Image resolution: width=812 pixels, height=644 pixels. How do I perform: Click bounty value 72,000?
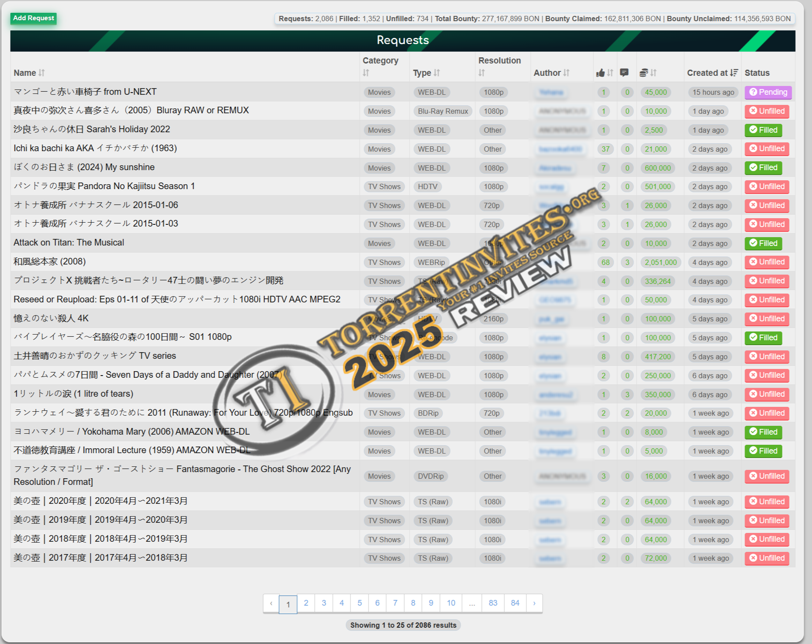(656, 558)
